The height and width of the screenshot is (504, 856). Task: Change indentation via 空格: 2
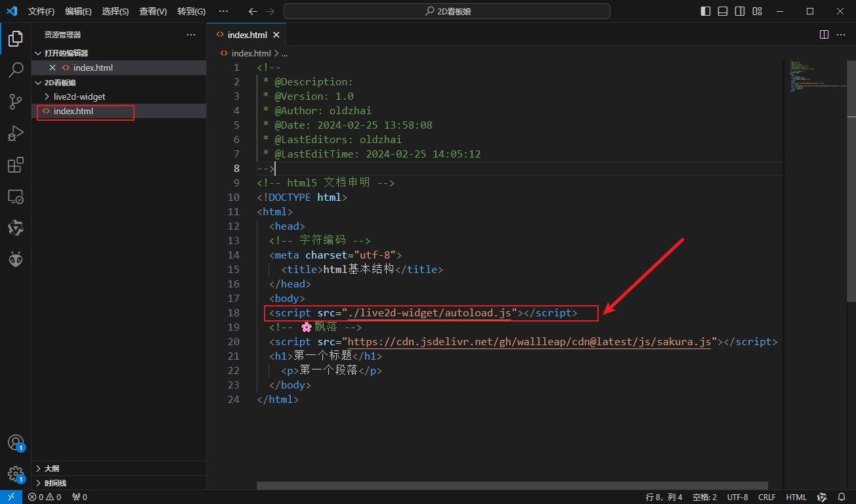click(x=704, y=497)
